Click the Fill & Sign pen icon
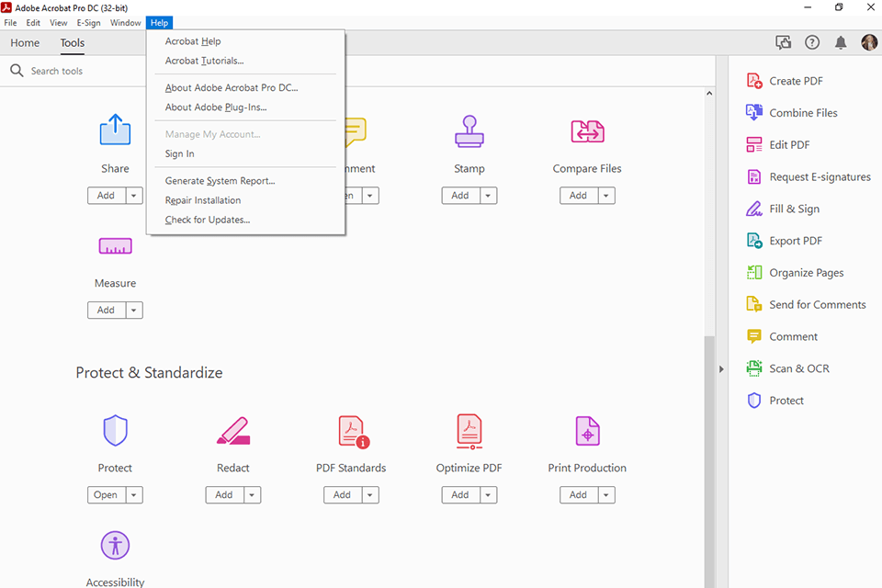 pyautogui.click(x=754, y=209)
